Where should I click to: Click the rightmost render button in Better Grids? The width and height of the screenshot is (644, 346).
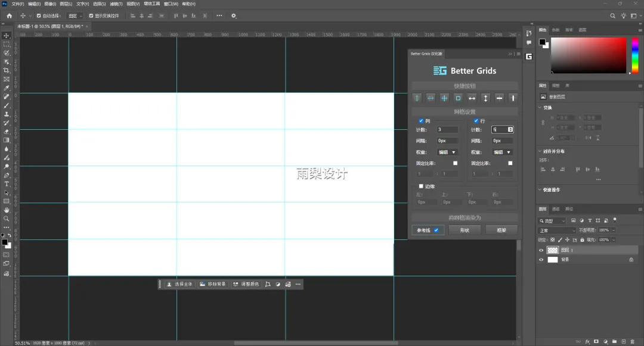pyautogui.click(x=501, y=230)
